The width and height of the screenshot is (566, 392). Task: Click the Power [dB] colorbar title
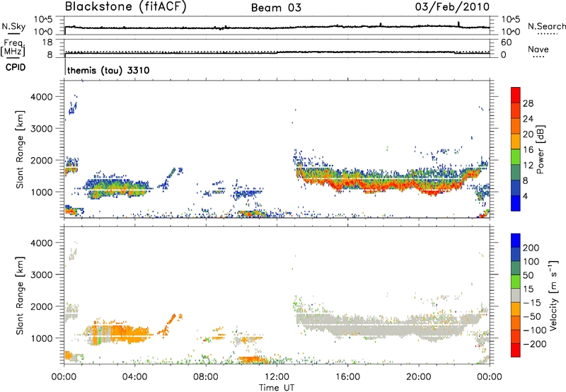point(540,149)
